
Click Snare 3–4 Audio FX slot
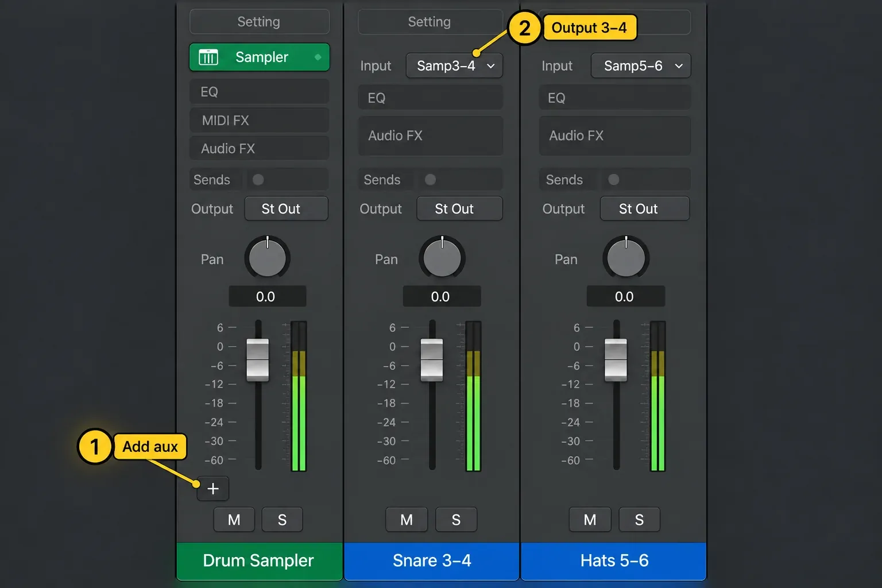coord(431,136)
